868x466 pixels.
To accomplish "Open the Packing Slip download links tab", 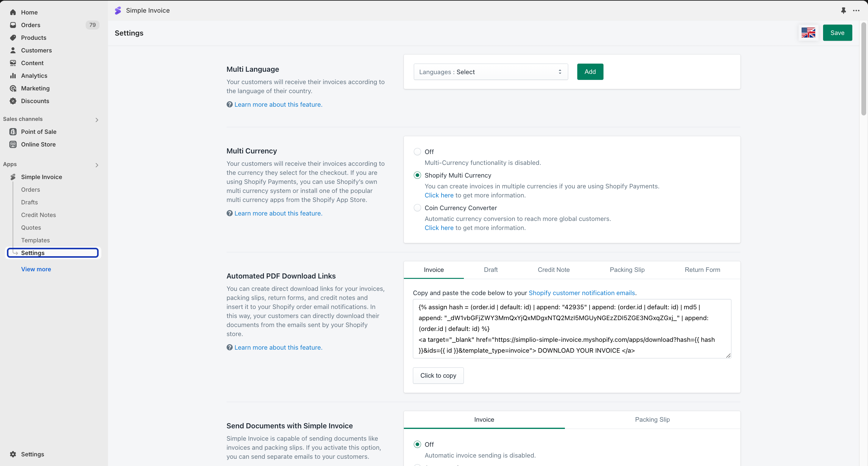I will [627, 270].
